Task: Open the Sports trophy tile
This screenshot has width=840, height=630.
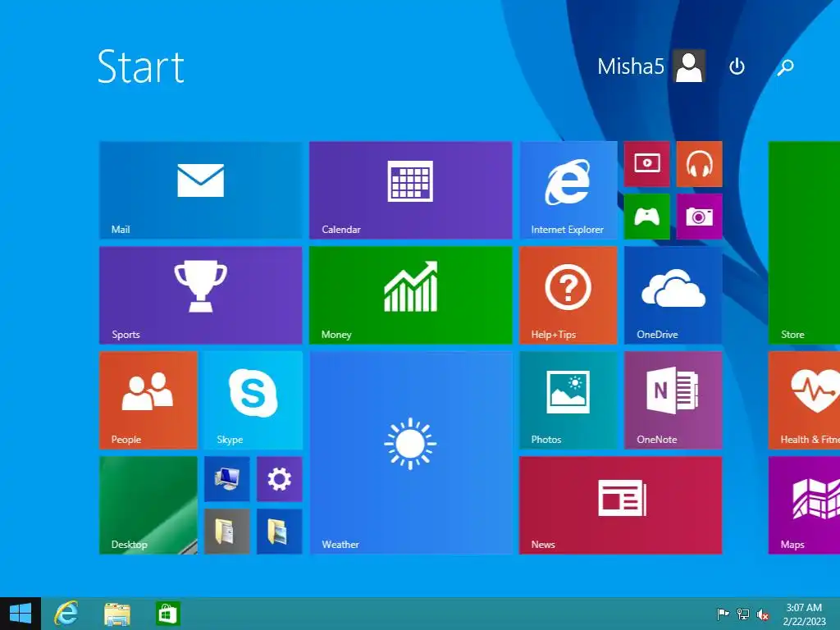Action: pos(200,295)
